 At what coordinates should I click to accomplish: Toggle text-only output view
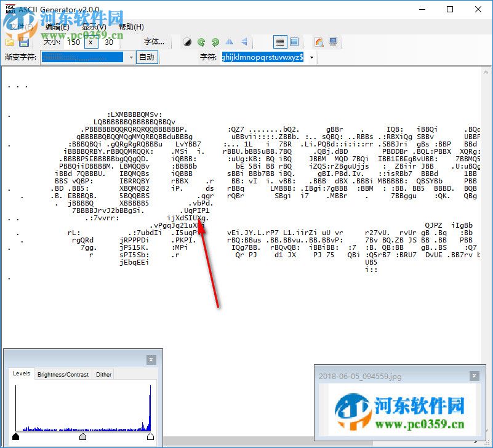coord(280,42)
